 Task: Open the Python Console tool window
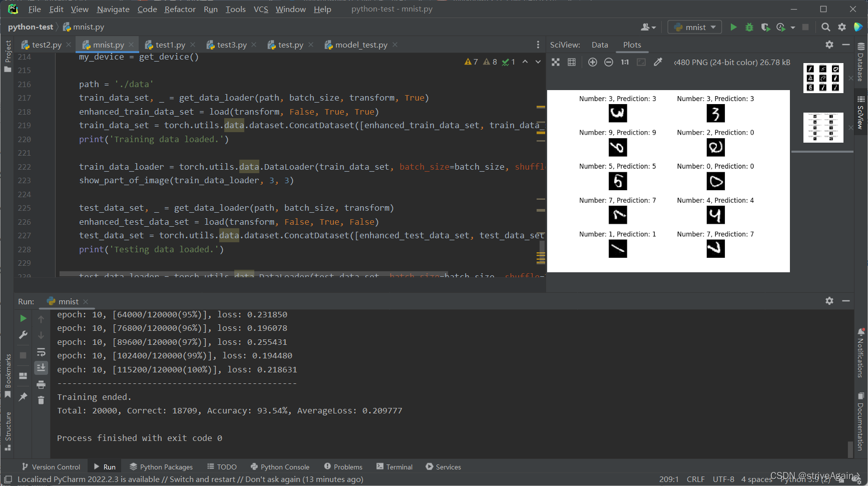280,466
